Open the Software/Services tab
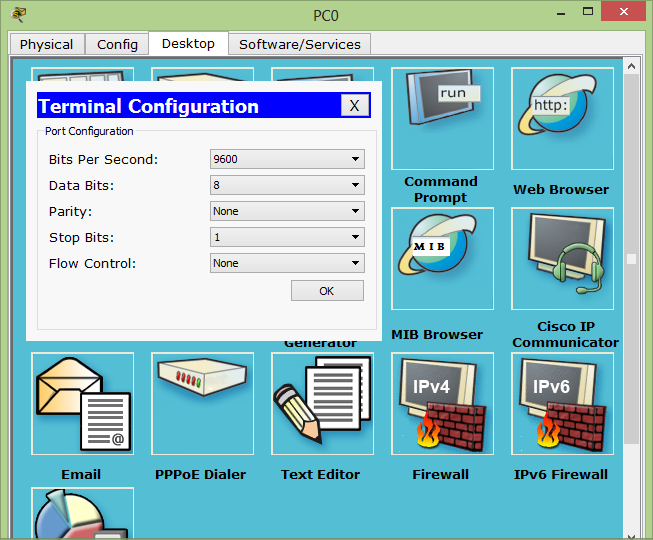Screen dimensions: 653x540 pos(300,44)
